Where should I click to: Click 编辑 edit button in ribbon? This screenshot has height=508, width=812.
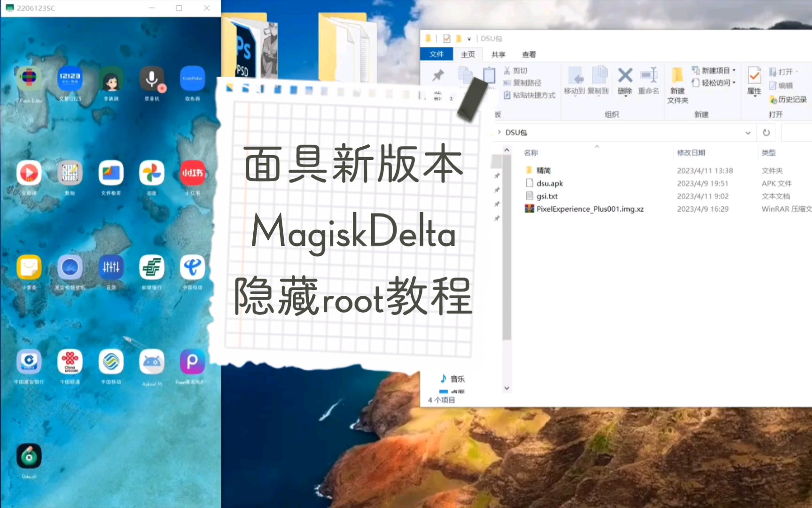pyautogui.click(x=781, y=86)
